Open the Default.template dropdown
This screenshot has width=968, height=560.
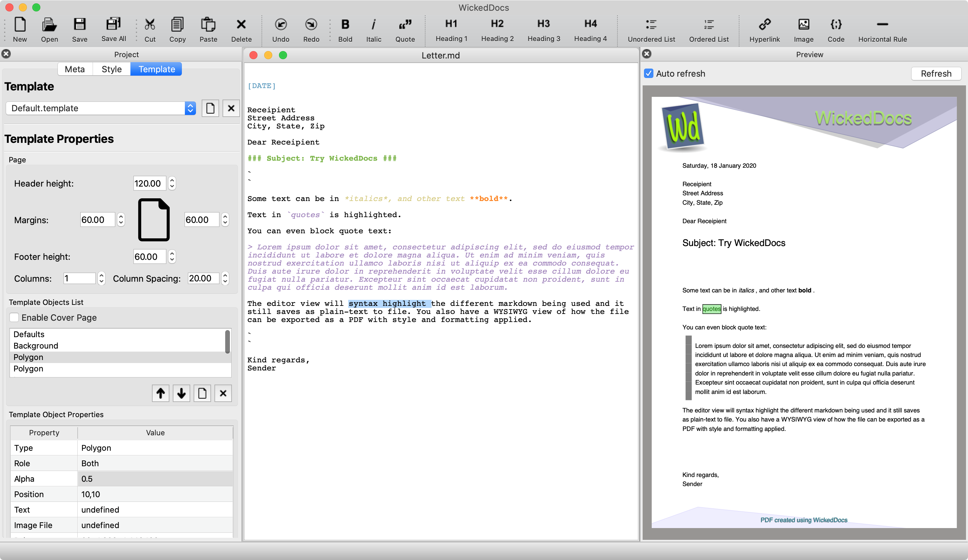click(x=190, y=108)
